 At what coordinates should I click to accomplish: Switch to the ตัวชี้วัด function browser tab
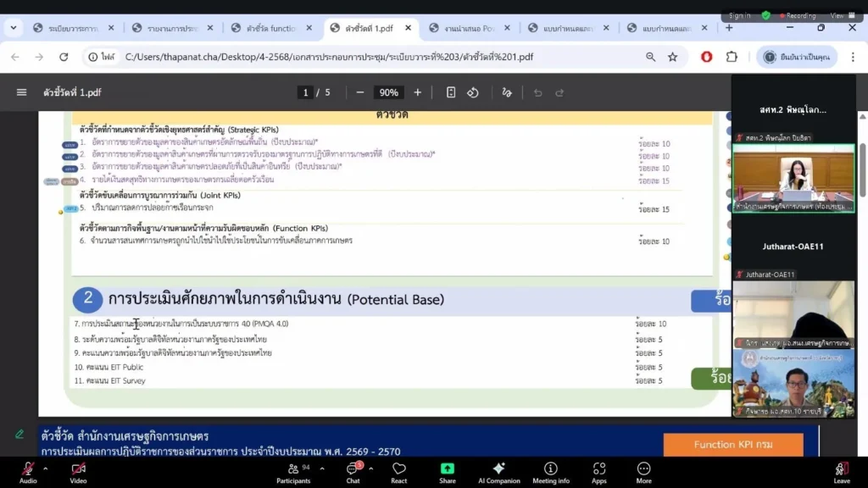271,28
